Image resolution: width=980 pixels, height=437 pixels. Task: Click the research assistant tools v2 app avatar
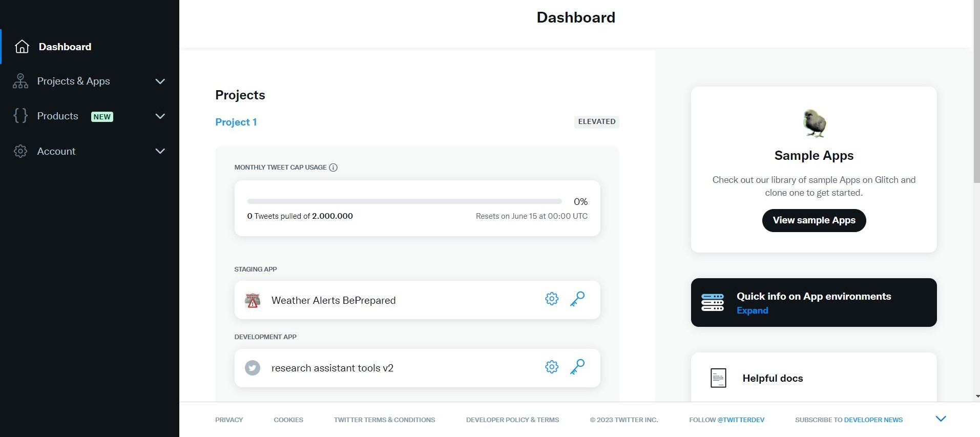(x=253, y=368)
